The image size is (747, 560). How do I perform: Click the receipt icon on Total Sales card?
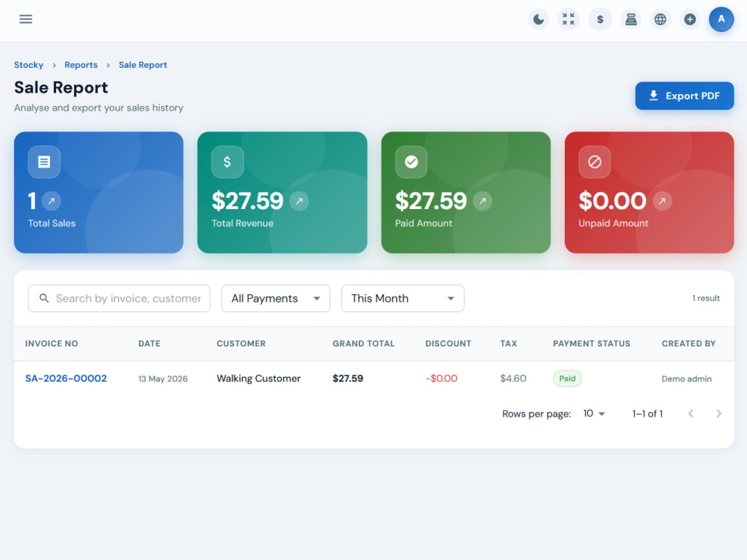tap(44, 162)
